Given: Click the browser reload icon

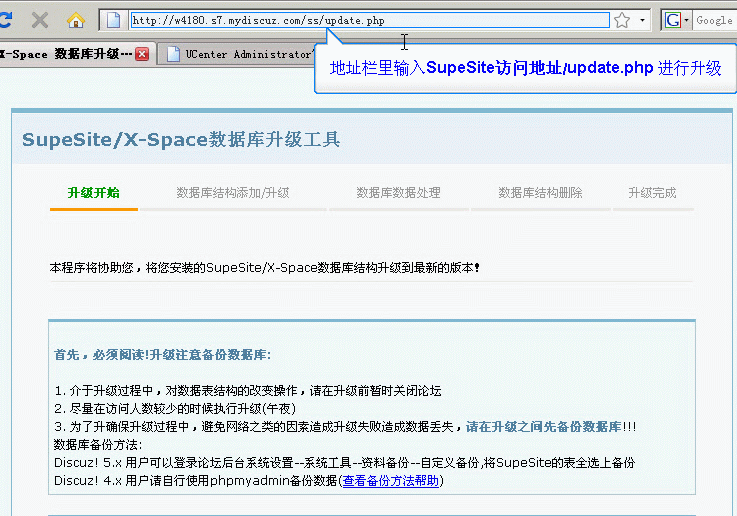Looking at the screenshot, I should click(x=8, y=20).
